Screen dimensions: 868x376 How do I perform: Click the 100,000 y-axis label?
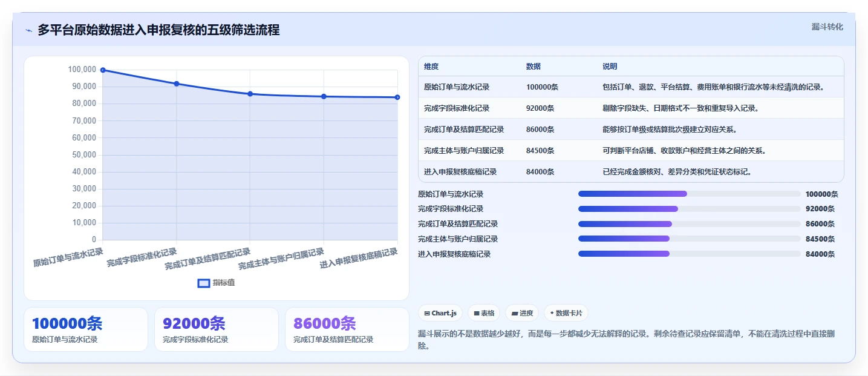[82, 70]
